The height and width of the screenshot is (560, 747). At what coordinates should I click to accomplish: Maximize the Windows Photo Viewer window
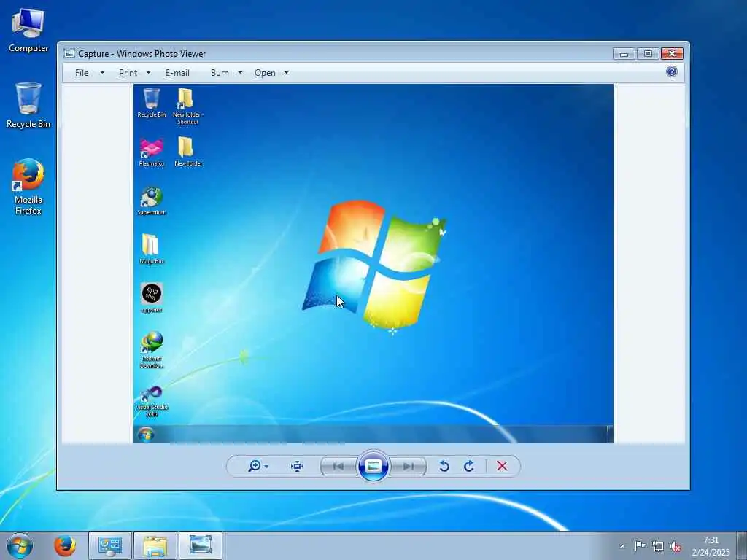[648, 54]
